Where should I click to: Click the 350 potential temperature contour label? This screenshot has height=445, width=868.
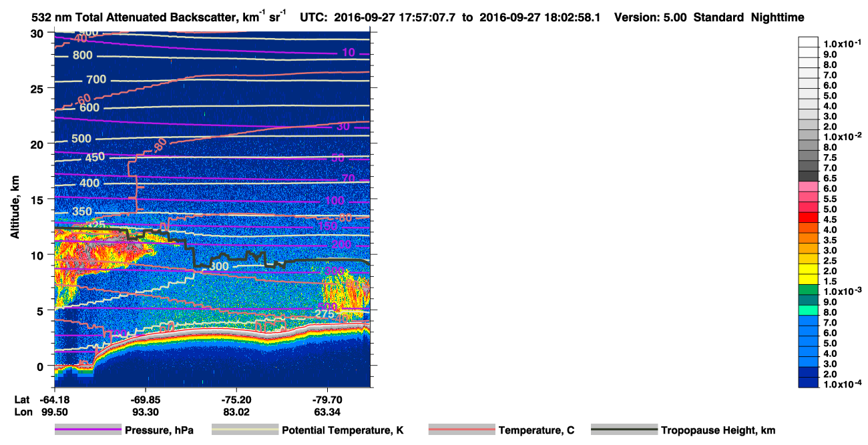(x=83, y=212)
